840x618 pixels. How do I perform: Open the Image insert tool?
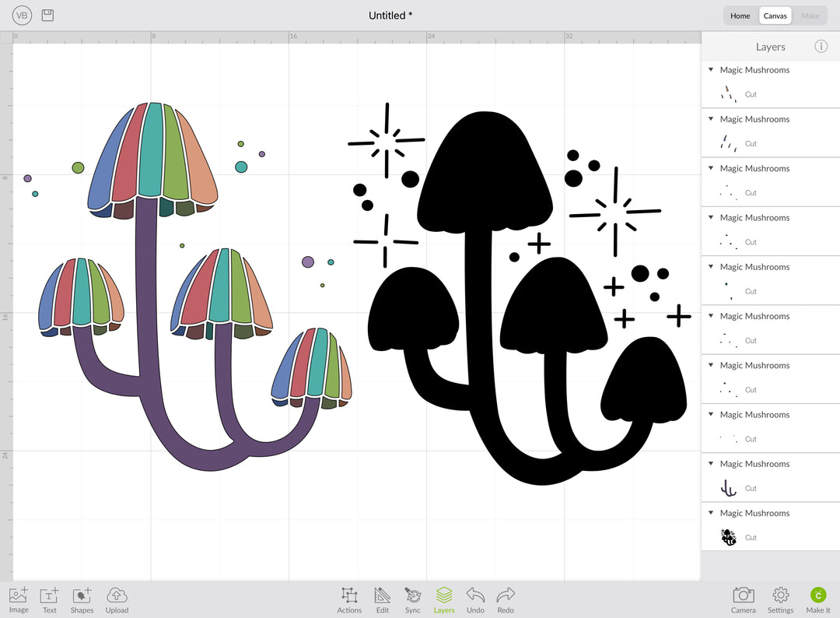[19, 596]
